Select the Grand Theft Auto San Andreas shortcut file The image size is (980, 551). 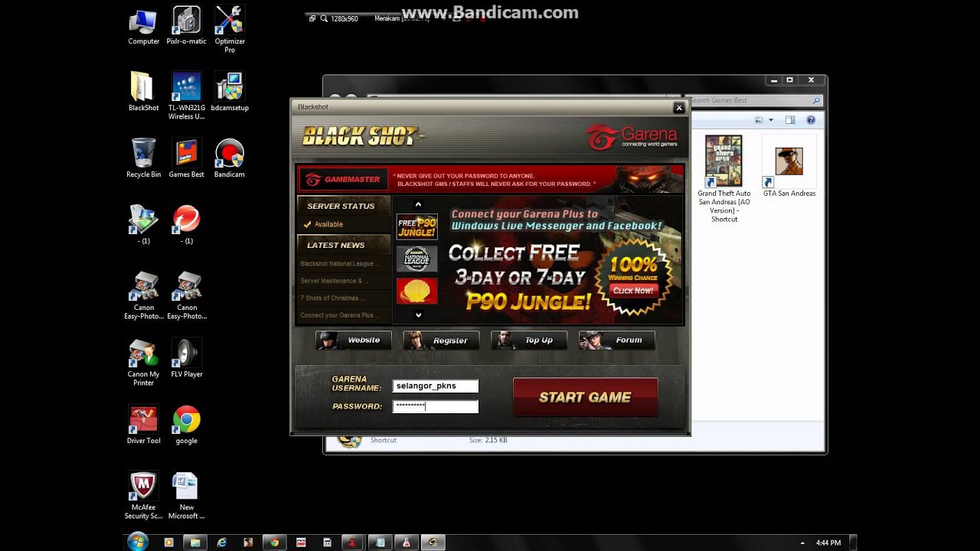tap(724, 179)
